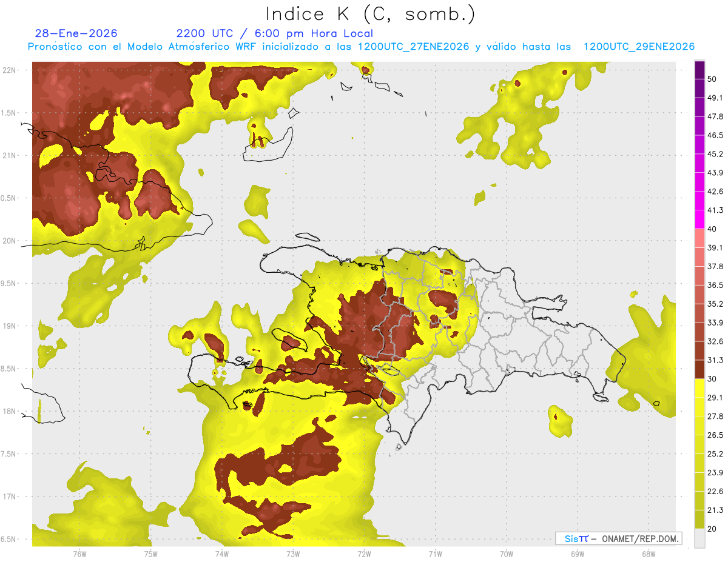
Task: Click the colorbar value "31.3"
Action: [x=716, y=360]
